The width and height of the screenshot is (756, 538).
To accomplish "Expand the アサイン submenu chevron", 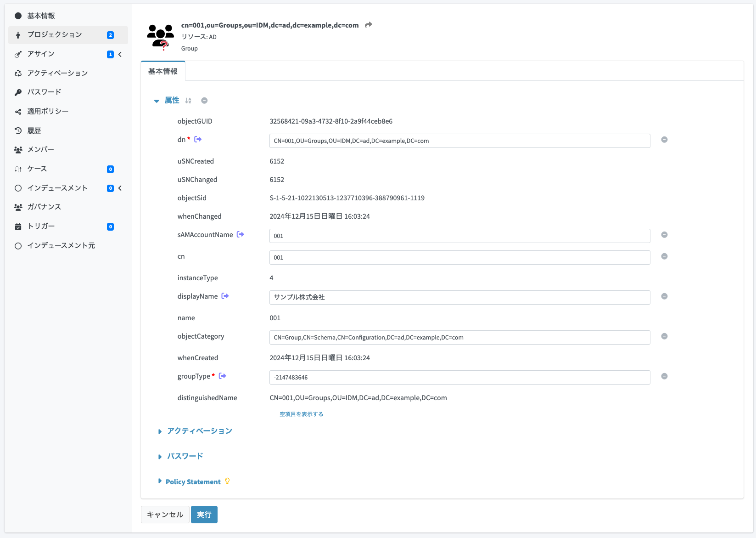I will tap(120, 54).
